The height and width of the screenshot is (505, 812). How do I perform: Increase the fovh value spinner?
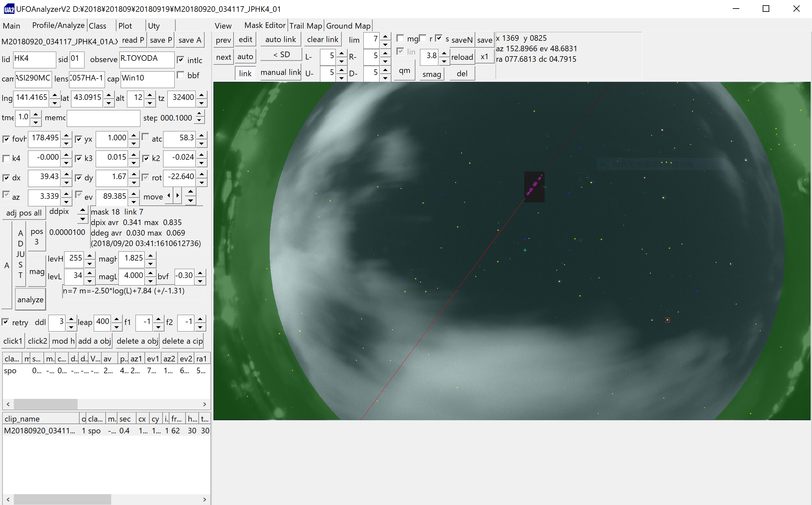click(66, 135)
